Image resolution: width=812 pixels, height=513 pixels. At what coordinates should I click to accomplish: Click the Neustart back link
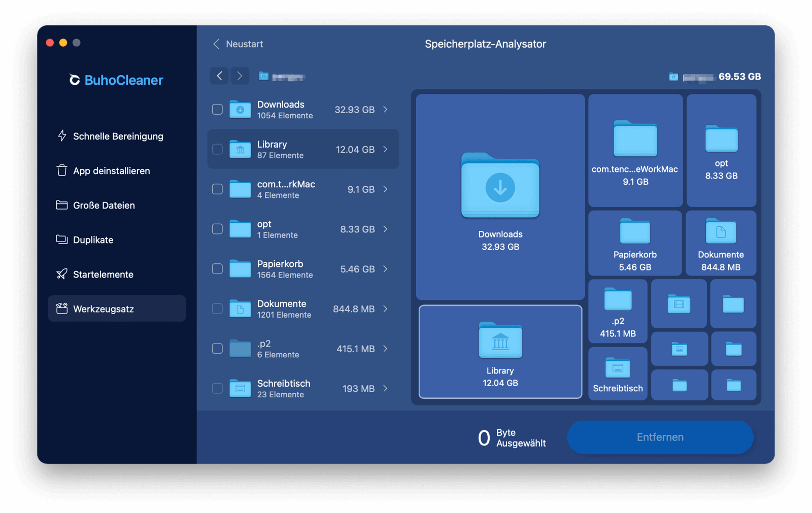[238, 44]
